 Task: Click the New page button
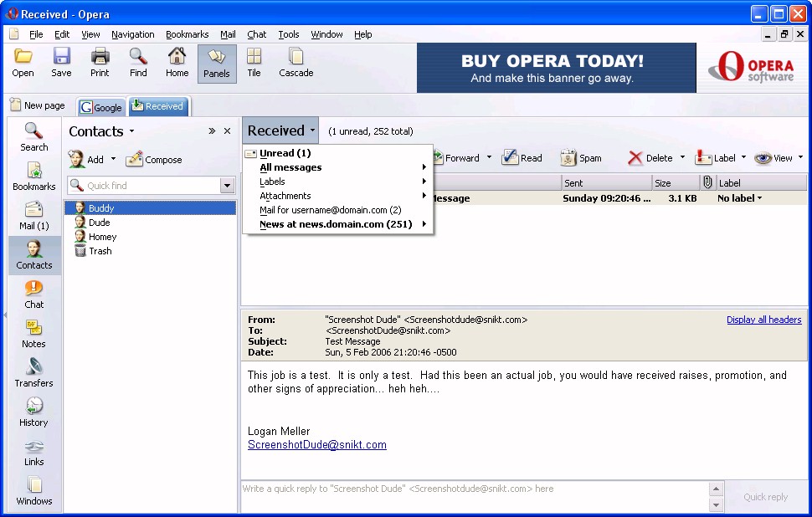(x=38, y=105)
